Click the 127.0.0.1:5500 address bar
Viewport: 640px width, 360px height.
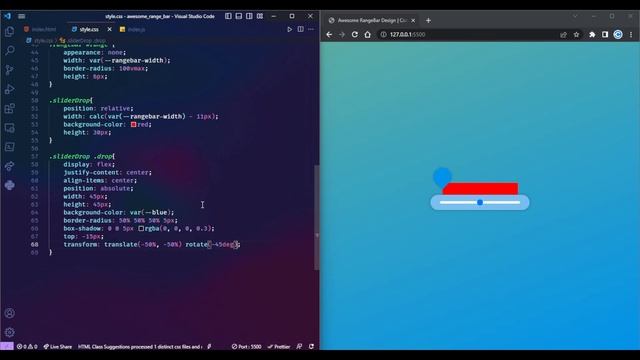[469, 35]
